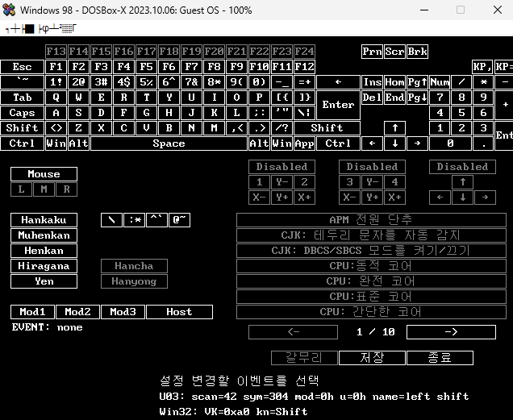Select the Del key
Image resolution: width=513 pixels, height=420 pixels.
[372, 98]
